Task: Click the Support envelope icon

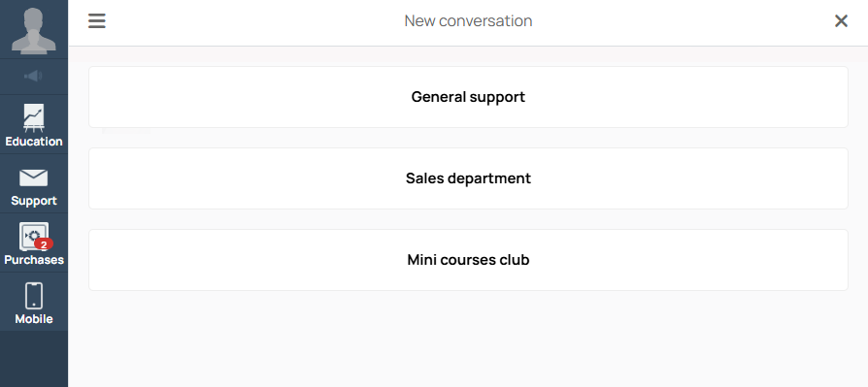Action: coord(34,178)
